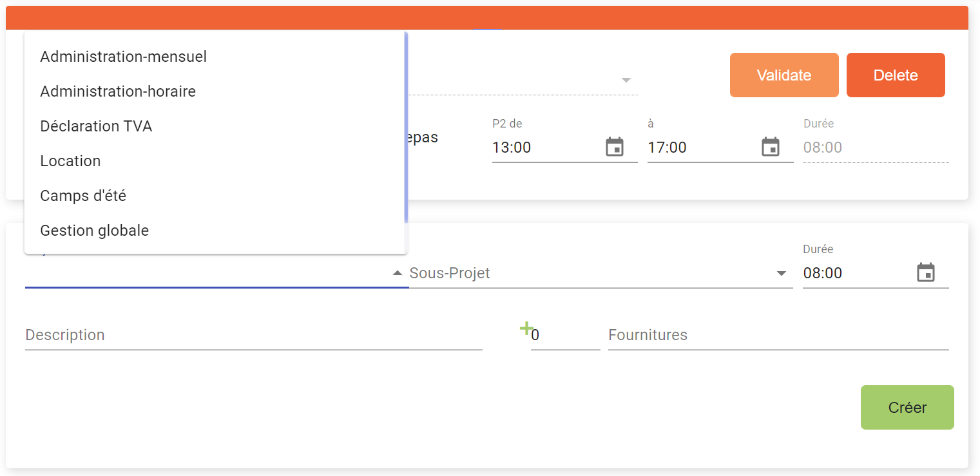
Task: Edit the P2 de 13:00 time field
Action: tap(544, 148)
